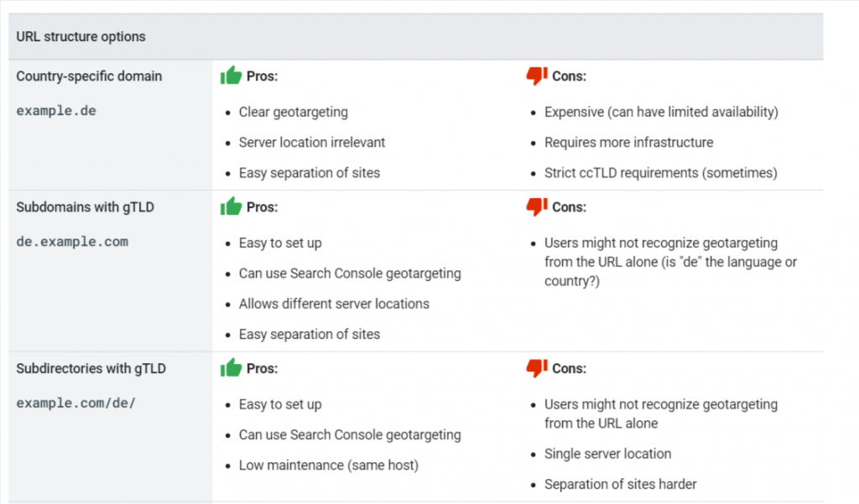The height and width of the screenshot is (504, 859).
Task: Select the "Country-specific domain" row label
Action: [89, 76]
